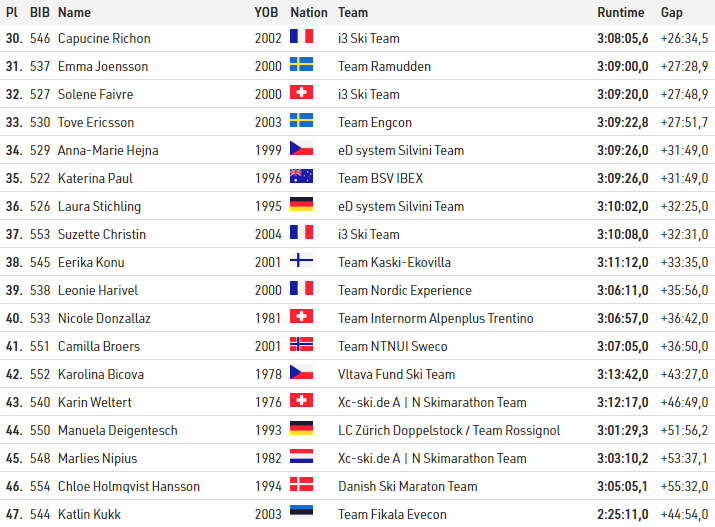Click the Norwegian flag next to Camilla Broers
The height and width of the screenshot is (527, 715).
(x=301, y=346)
